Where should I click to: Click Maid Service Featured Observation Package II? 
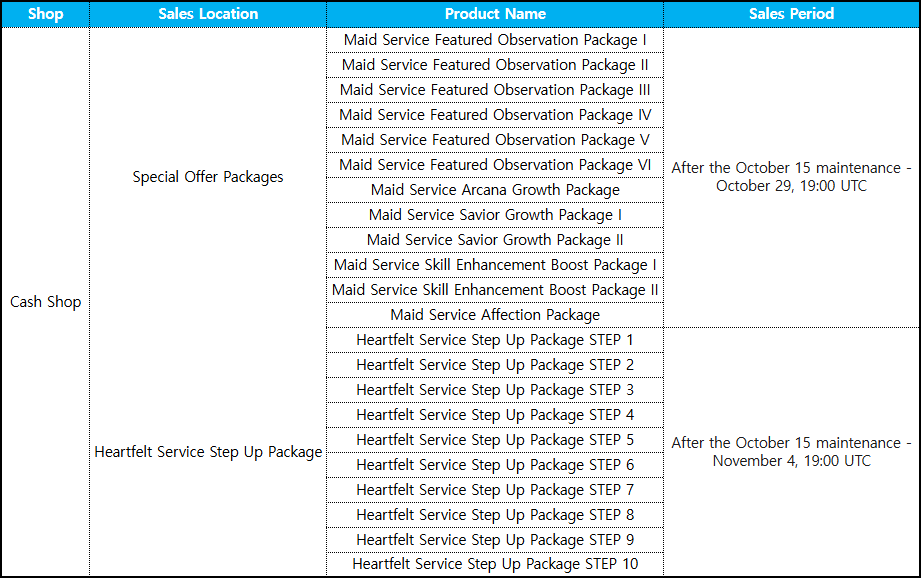tap(495, 65)
